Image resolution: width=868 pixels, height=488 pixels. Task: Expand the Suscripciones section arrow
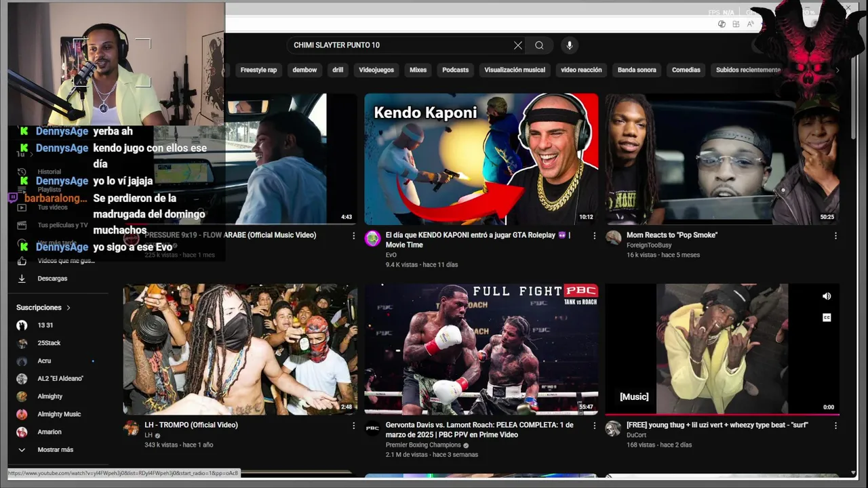coord(68,308)
